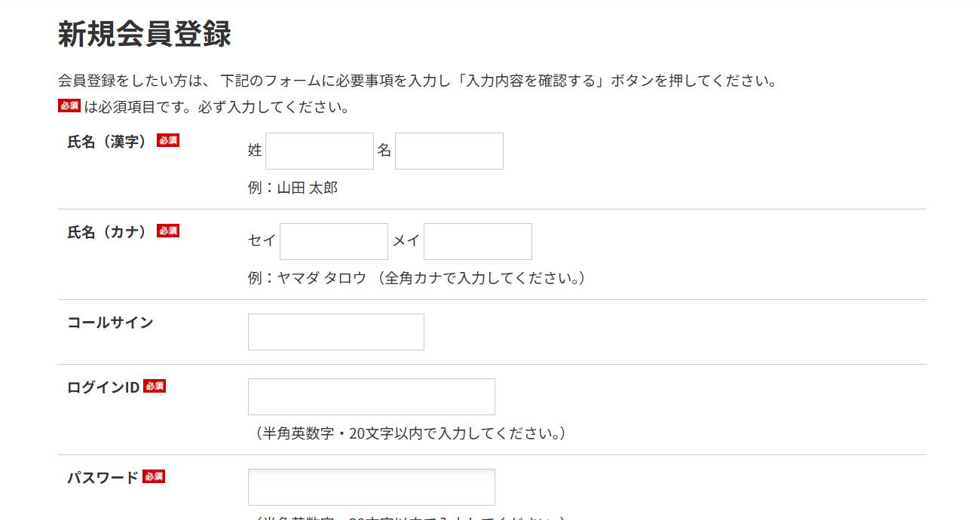Focus the セイ katakana input field
The height and width of the screenshot is (520, 980).
tap(333, 242)
